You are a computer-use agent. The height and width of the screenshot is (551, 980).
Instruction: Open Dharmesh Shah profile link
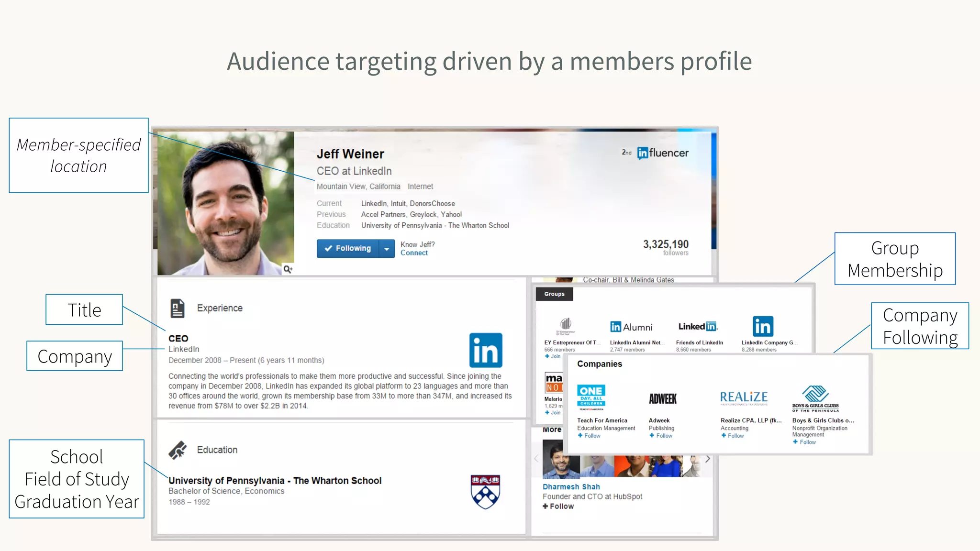pyautogui.click(x=571, y=487)
